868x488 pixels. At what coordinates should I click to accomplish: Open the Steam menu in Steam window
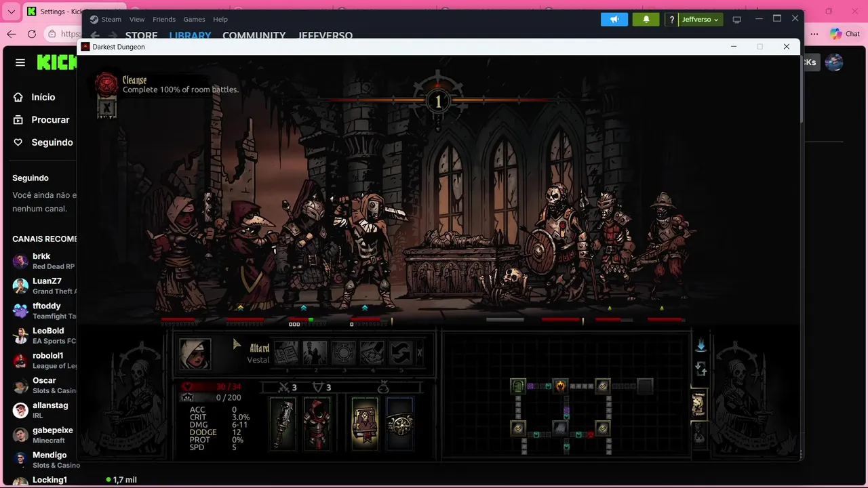(x=106, y=20)
